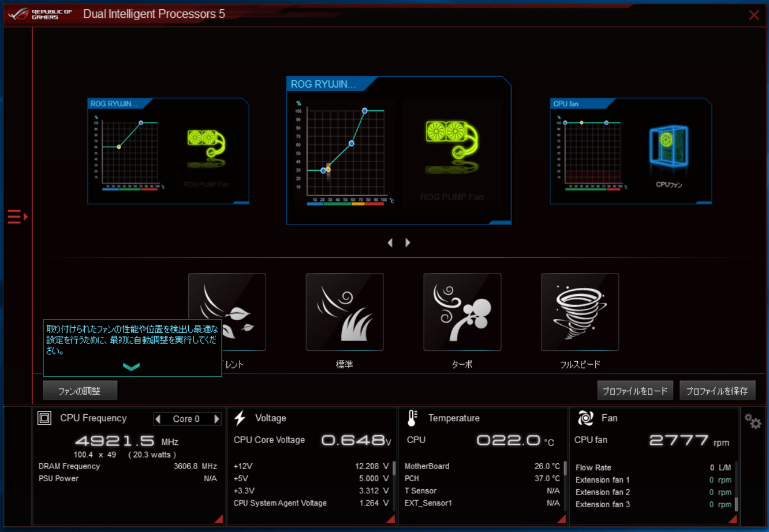Click the +12V voltage row
Image resolution: width=769 pixels, height=532 pixels.
311,466
